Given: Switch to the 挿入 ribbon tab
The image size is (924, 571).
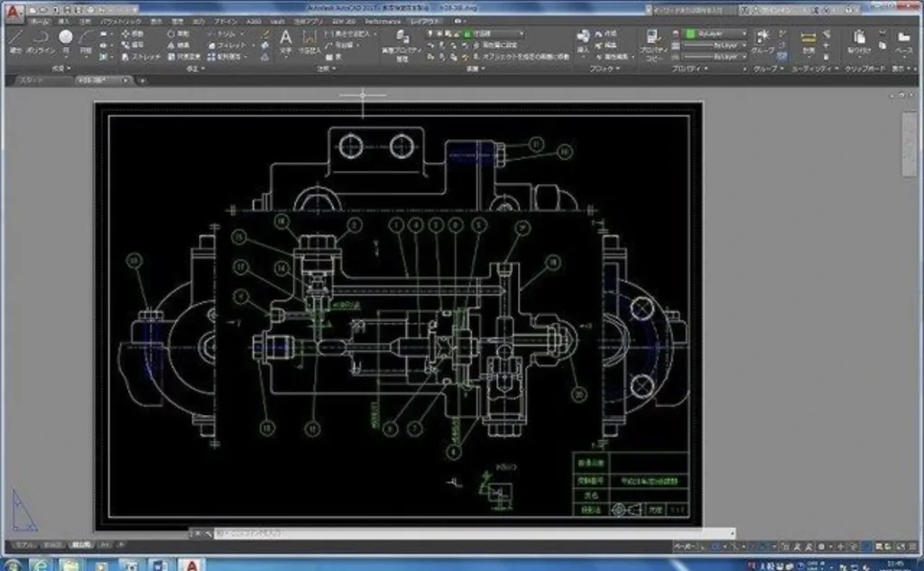Looking at the screenshot, I should point(63,22).
